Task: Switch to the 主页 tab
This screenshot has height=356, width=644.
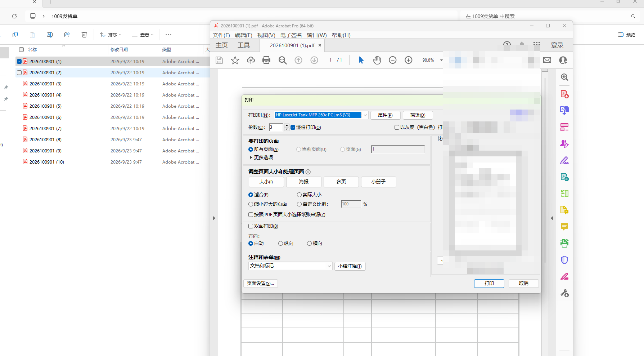Action: pos(222,45)
